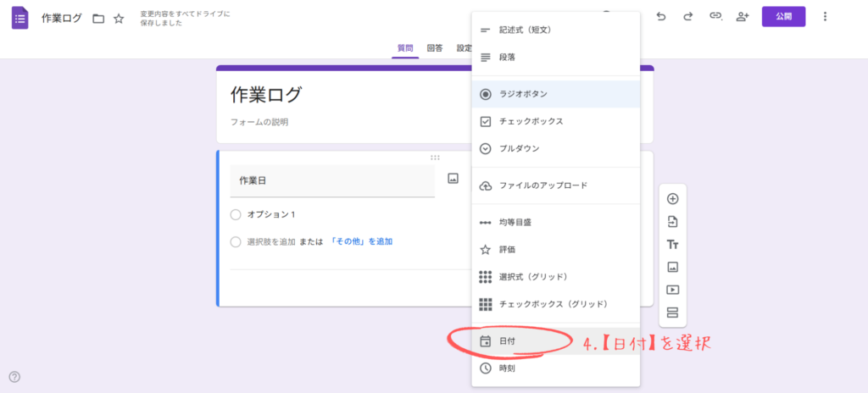Switch to the 設定 tab
The image size is (868, 393).
[x=464, y=48]
